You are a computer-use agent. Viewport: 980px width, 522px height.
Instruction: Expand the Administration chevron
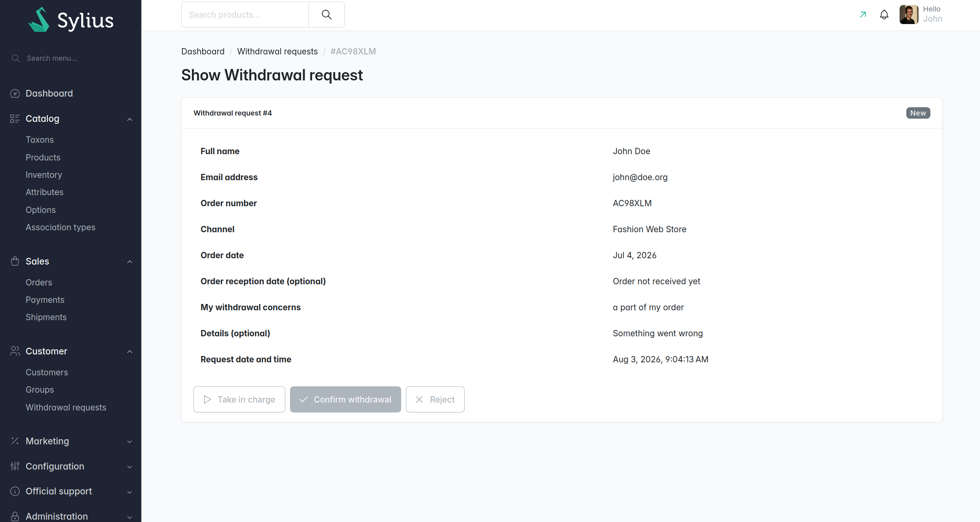click(130, 517)
